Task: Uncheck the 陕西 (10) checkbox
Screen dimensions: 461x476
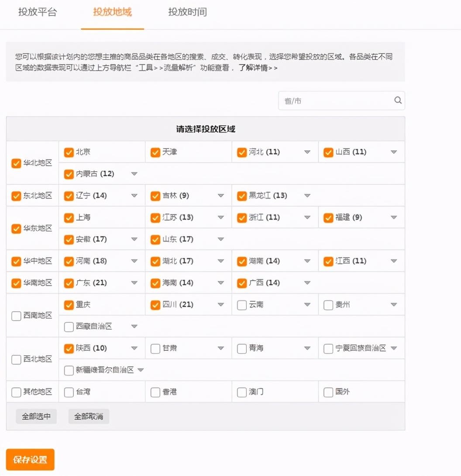Action: click(69, 348)
